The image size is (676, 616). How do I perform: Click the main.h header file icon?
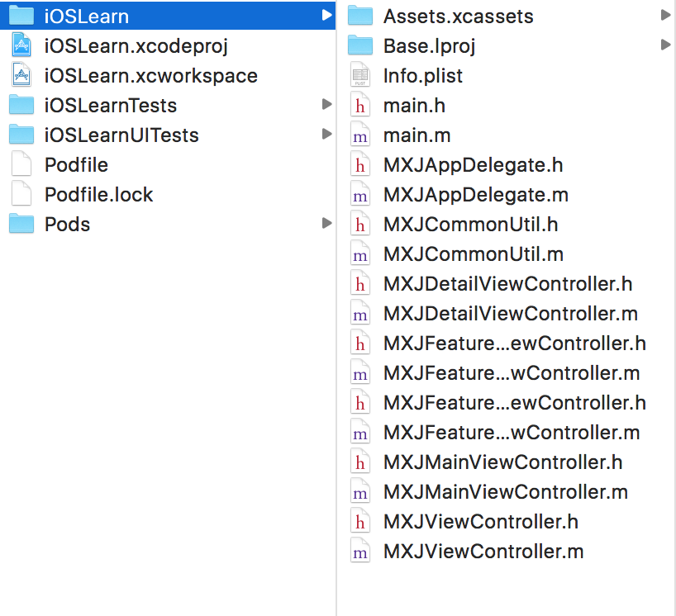pos(359,106)
